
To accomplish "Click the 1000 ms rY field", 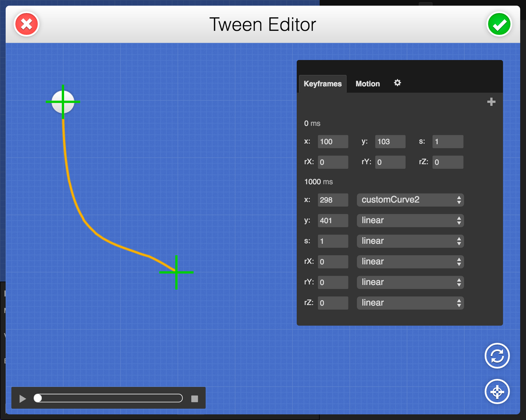I will coord(333,282).
